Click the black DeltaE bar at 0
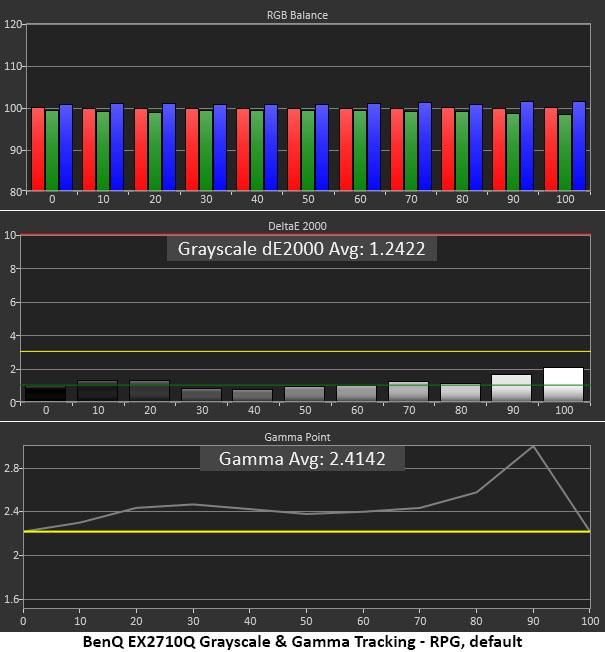605x652 pixels. pos(45,394)
